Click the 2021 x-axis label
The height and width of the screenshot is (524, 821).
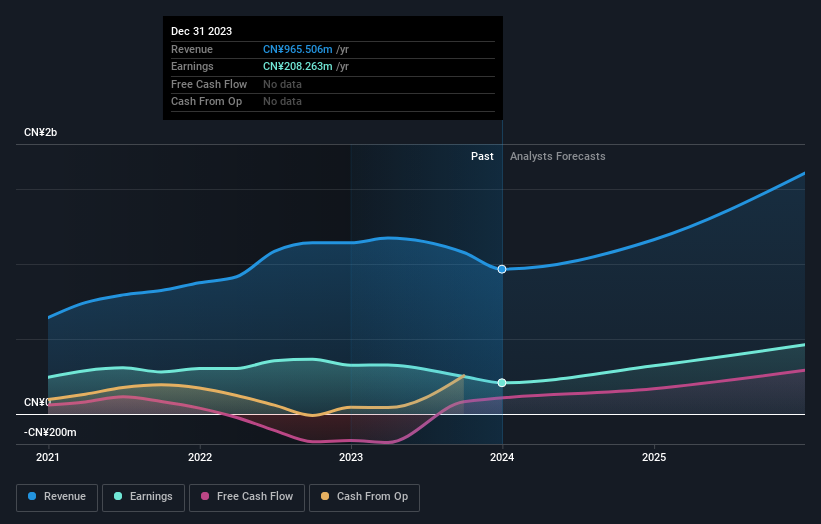point(48,458)
